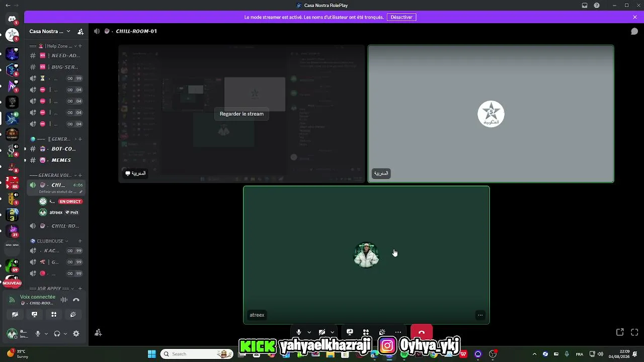
Task: Select the active CHI voice channel showing 4:06
Action: (55, 185)
